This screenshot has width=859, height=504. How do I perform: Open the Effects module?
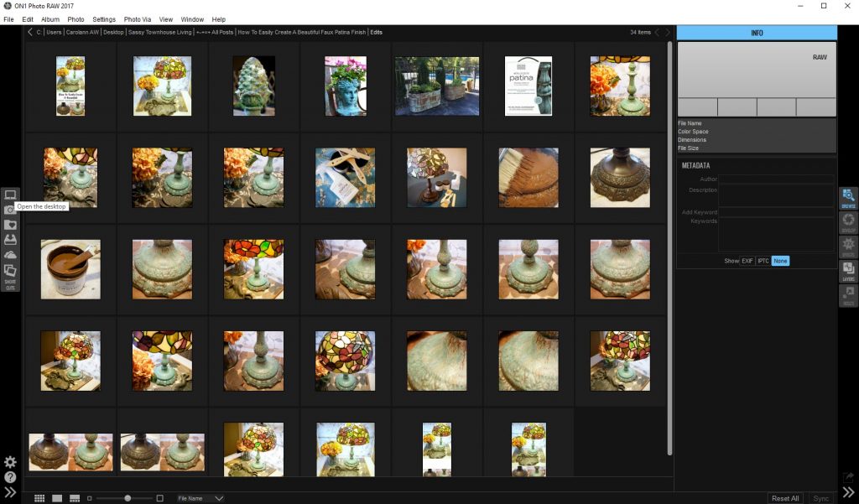click(x=848, y=246)
